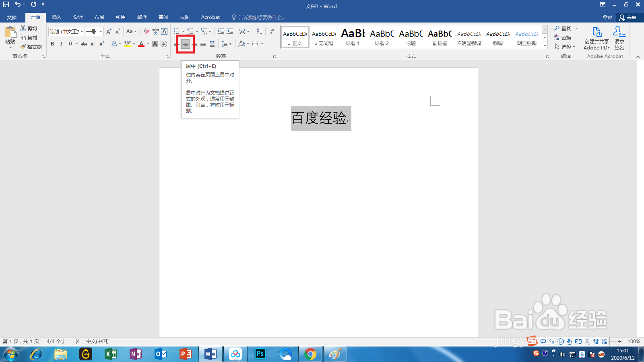Click Replace (替换) in editing group
The width and height of the screenshot is (644, 362).
[563, 37]
